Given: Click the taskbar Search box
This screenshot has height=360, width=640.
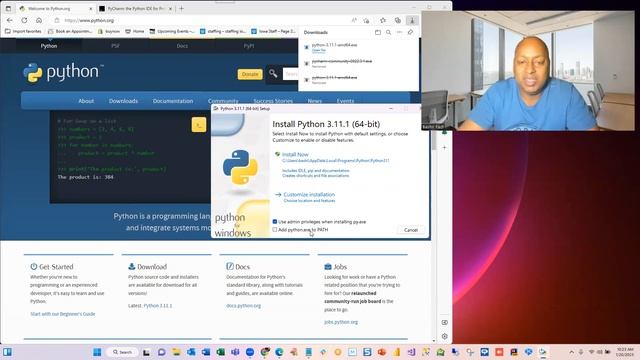Looking at the screenshot, I should (x=122, y=352).
